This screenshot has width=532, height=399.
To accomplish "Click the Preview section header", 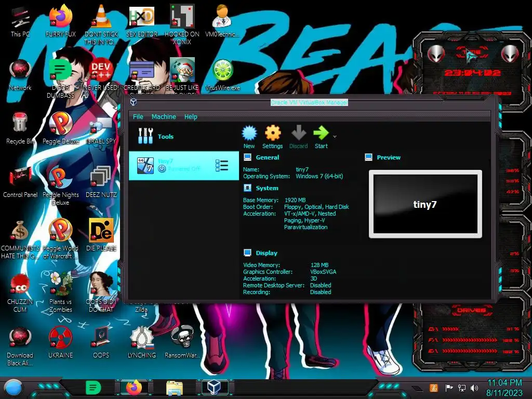I will (389, 157).
